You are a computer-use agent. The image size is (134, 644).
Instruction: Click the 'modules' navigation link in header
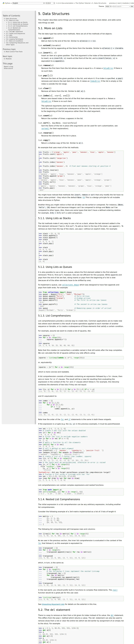(x=126, y=3)
